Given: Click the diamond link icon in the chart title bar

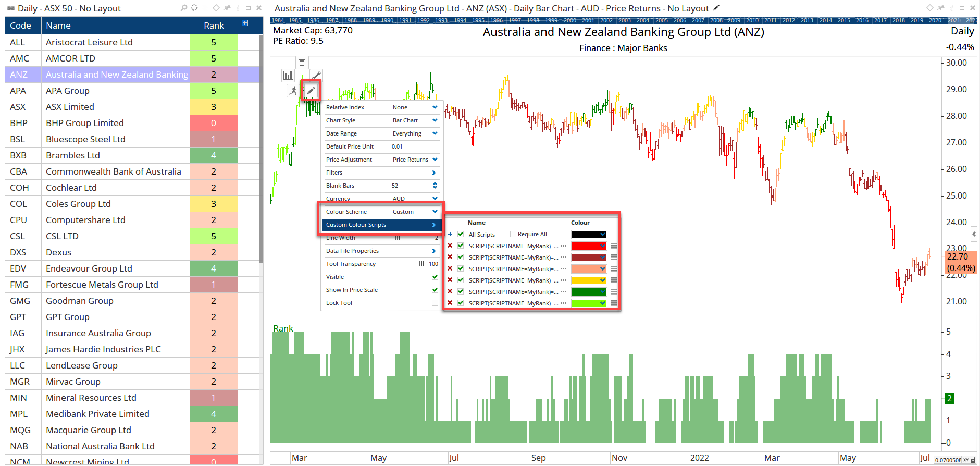Looking at the screenshot, I should [x=930, y=8].
